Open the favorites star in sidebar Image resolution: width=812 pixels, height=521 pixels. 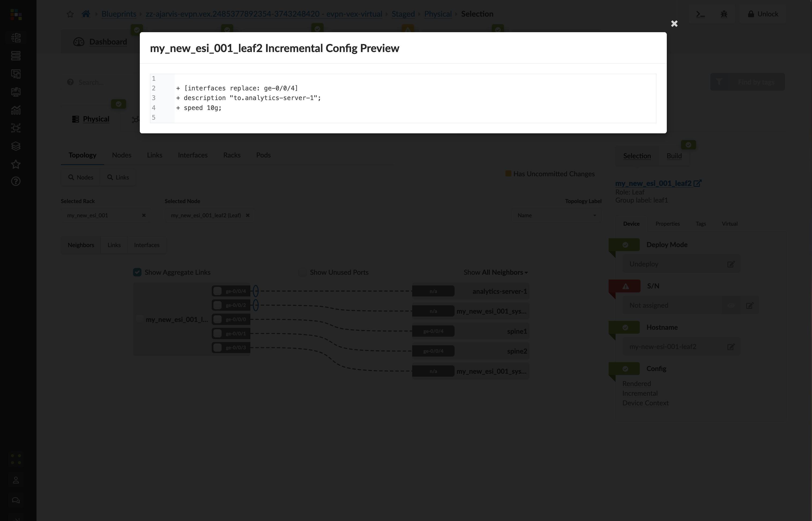[16, 164]
